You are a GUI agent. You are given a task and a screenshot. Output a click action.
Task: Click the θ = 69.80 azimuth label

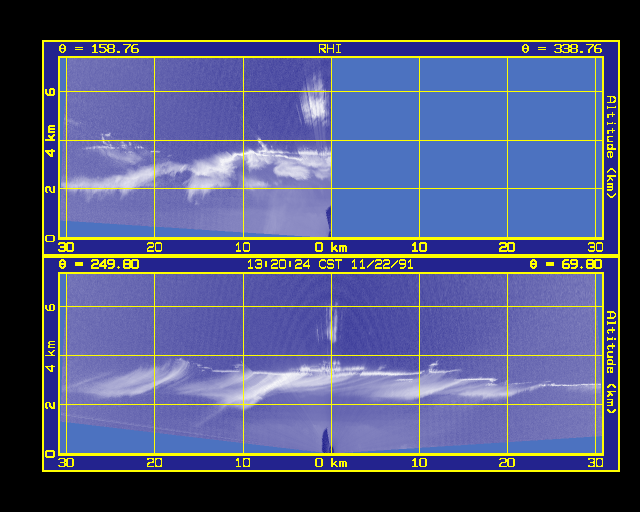point(566,264)
